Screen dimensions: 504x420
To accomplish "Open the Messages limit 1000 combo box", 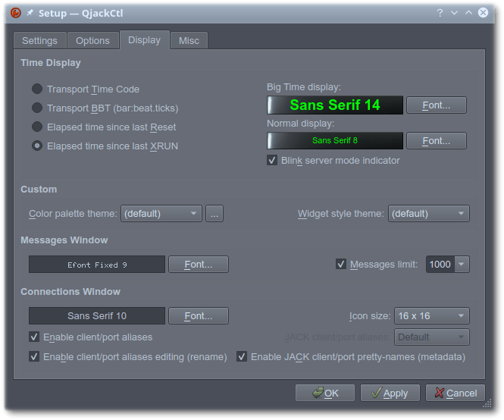I will pos(462,265).
